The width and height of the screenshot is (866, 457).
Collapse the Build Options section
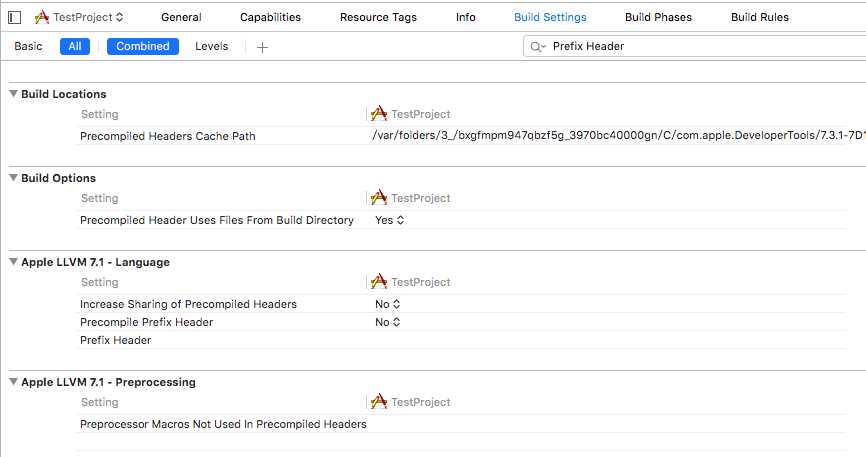point(13,178)
